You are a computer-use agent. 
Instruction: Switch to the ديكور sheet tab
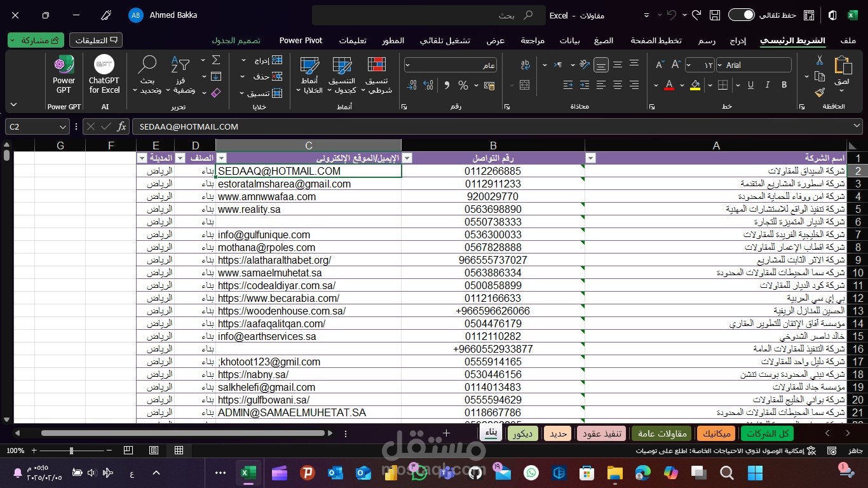tap(522, 433)
